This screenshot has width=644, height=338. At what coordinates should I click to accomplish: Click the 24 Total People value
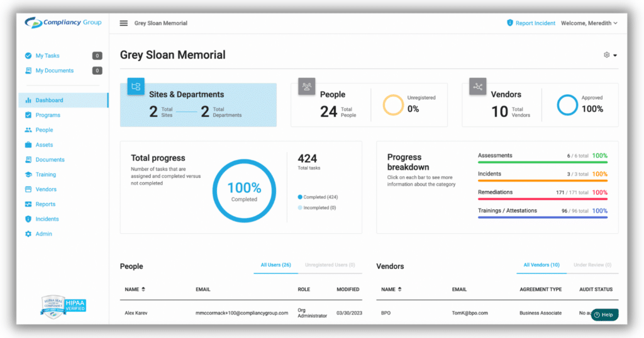(328, 112)
